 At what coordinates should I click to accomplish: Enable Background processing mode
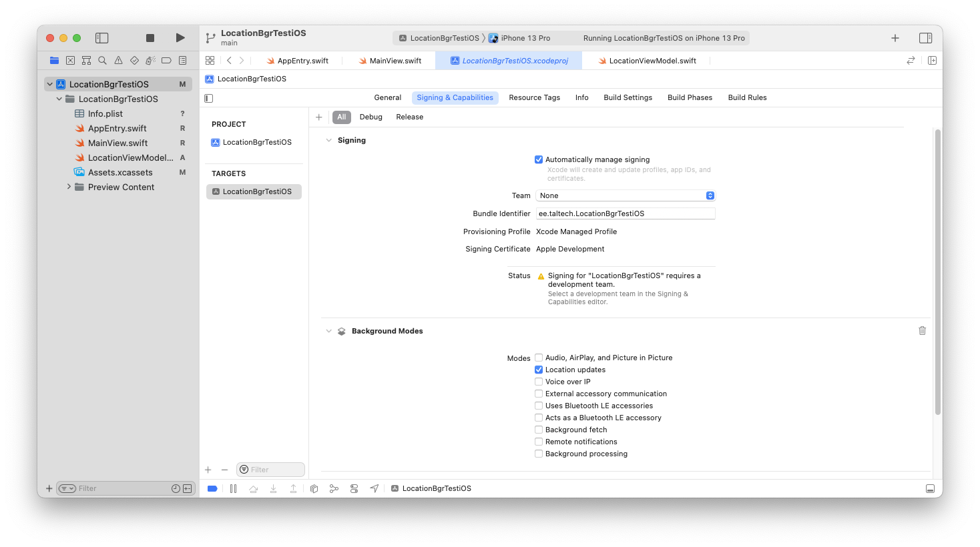tap(539, 454)
